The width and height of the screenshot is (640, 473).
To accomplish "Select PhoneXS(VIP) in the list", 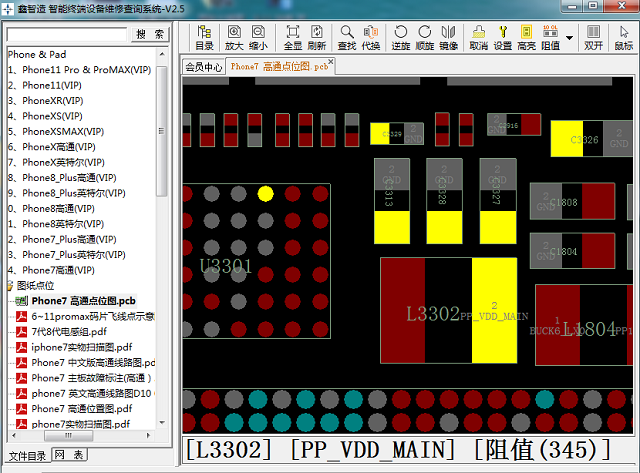I will (45, 116).
